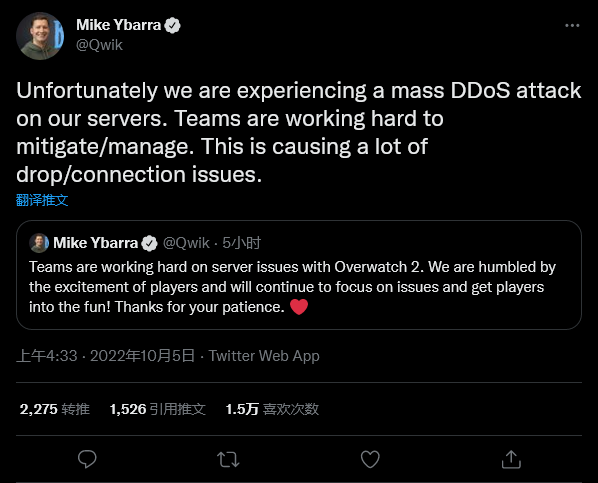
Task: View the 1.5万 喜欢次数 likes list
Action: click(x=272, y=409)
